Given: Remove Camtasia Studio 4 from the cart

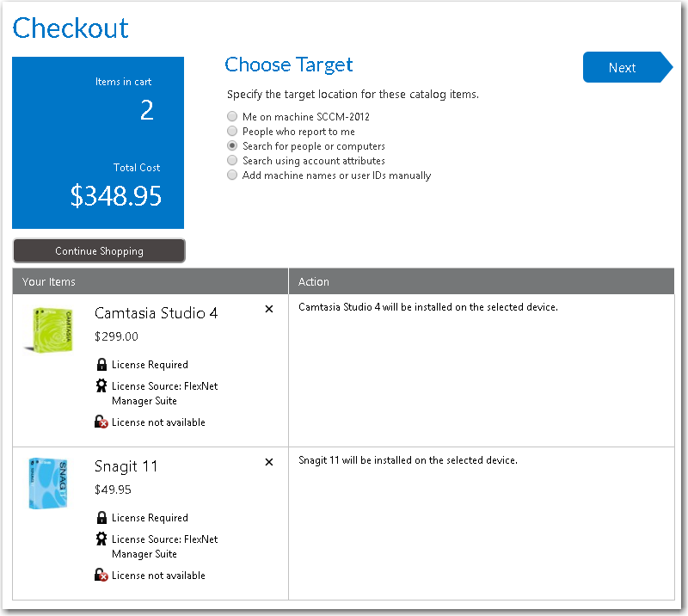Looking at the screenshot, I should (268, 309).
